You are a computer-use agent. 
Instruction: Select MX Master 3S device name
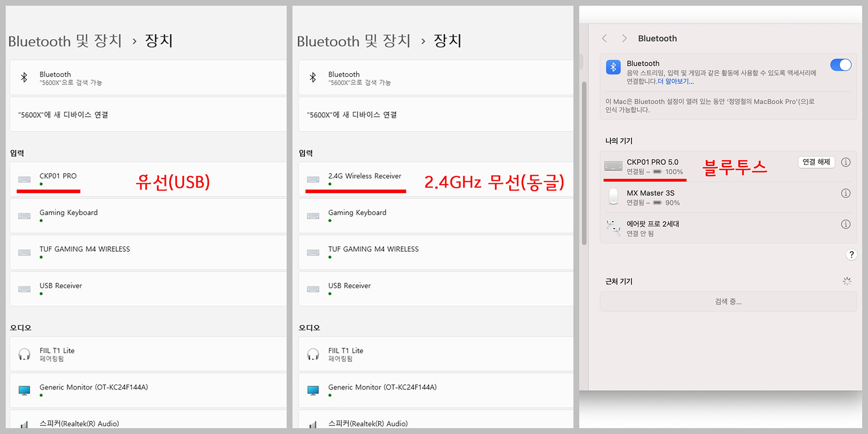(x=650, y=193)
